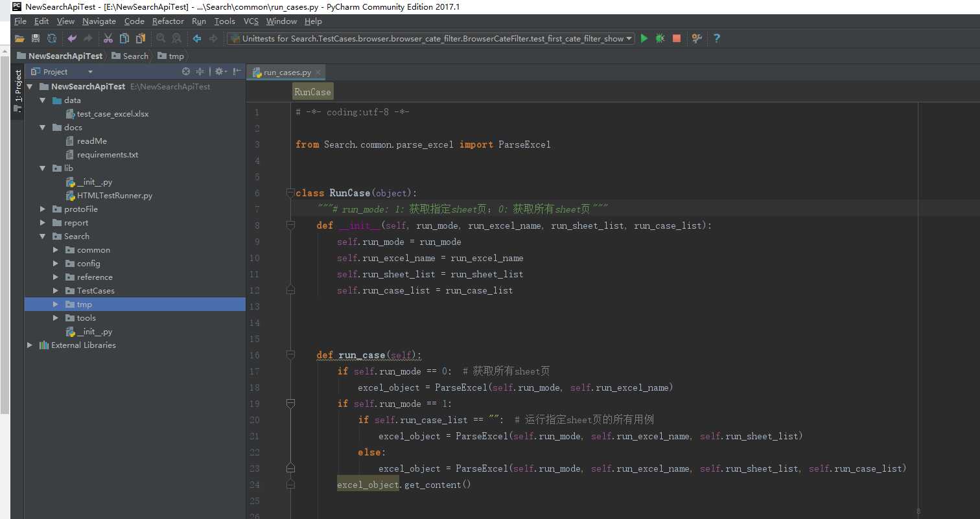Screen dimensions: 980x519
Task: Click the Copy toolbar icon
Action: click(124, 39)
